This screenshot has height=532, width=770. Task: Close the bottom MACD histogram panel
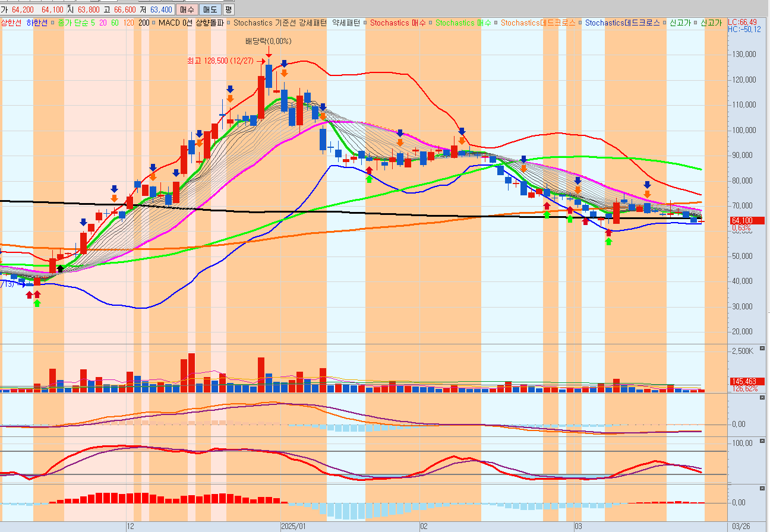click(763, 487)
